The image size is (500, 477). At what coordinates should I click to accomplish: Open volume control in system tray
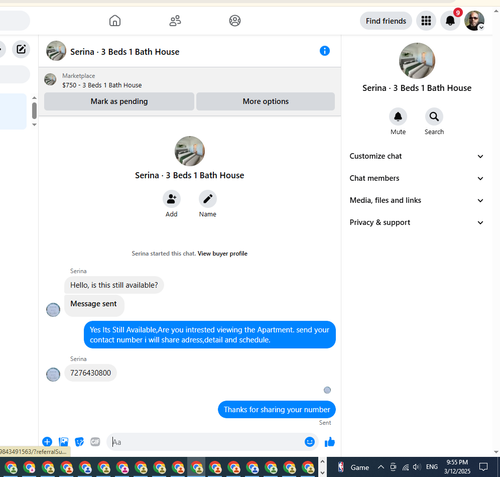point(416,467)
